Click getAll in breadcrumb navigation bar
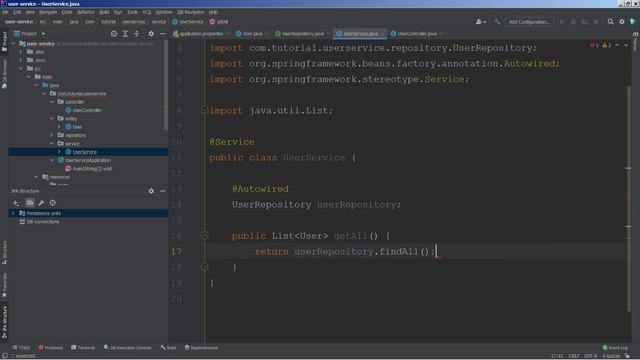 tap(219, 22)
